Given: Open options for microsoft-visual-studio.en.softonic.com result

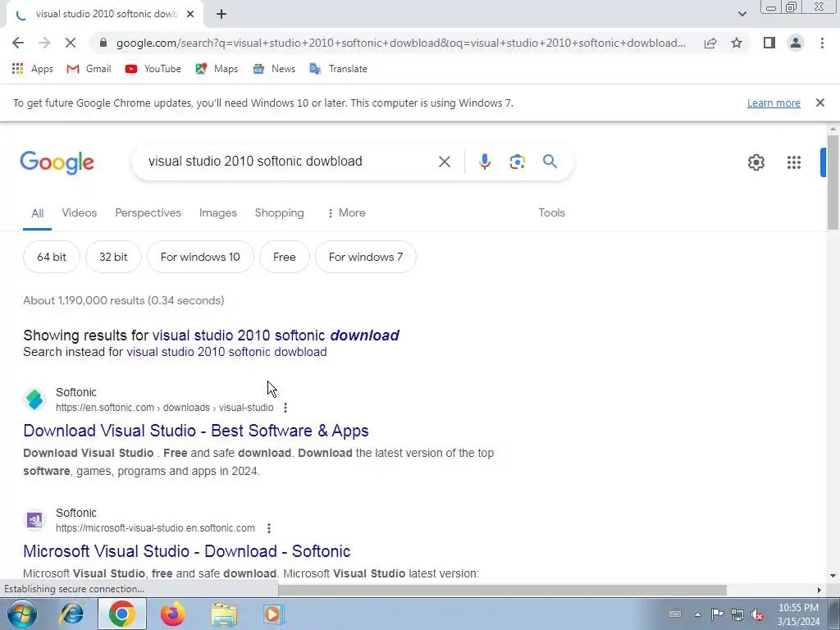Looking at the screenshot, I should (269, 528).
